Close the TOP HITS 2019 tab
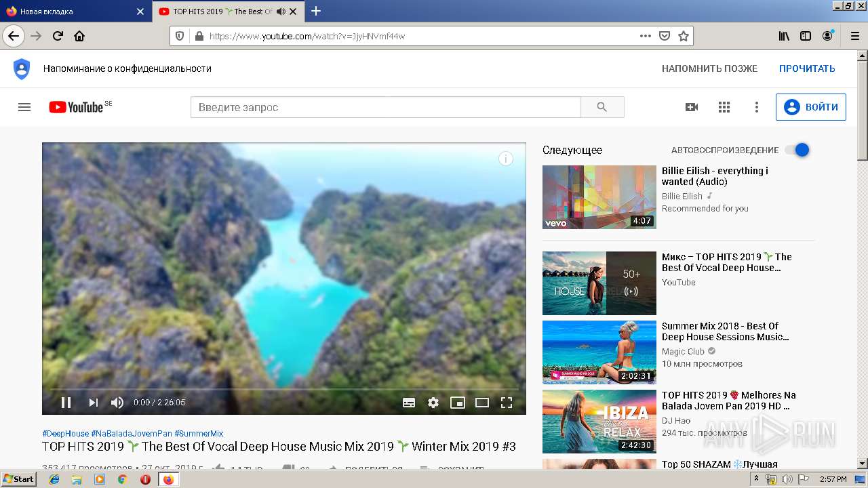 coord(293,12)
